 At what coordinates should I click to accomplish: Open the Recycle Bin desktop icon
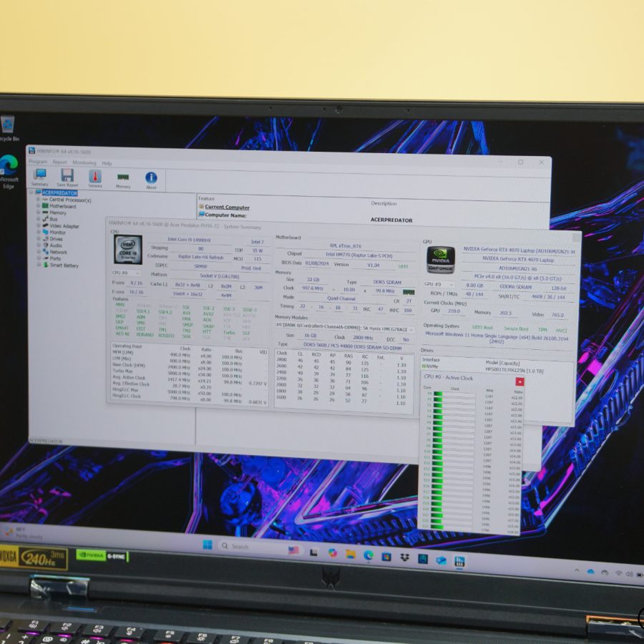pyautogui.click(x=8, y=129)
